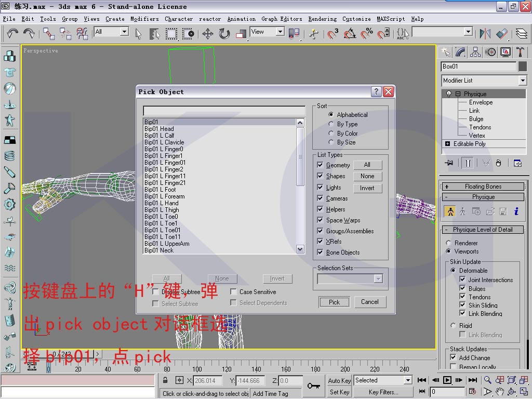Open Layer Manager icon
This screenshot has height=399, width=532.
tap(522, 34)
